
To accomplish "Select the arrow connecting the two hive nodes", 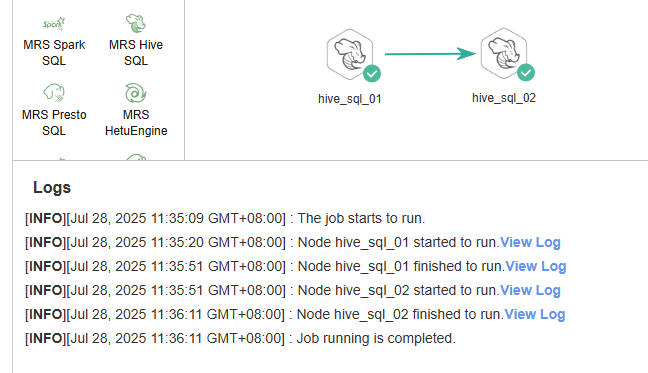I will [x=430, y=54].
